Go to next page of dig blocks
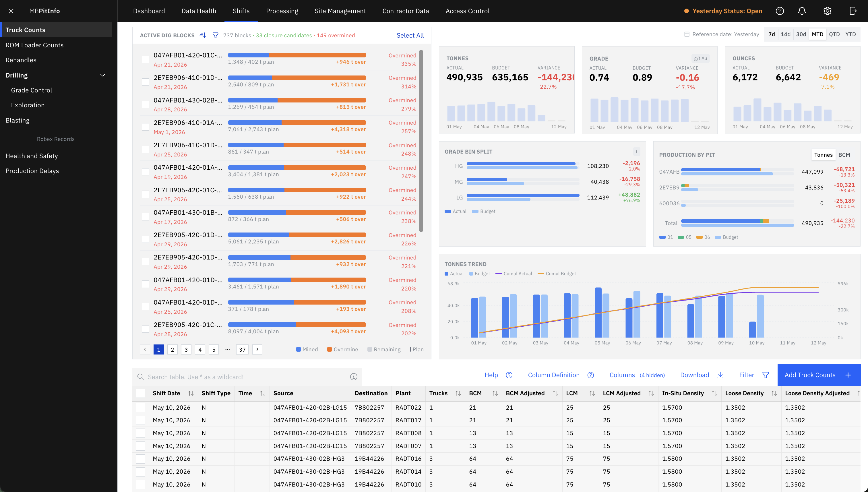 (x=257, y=349)
